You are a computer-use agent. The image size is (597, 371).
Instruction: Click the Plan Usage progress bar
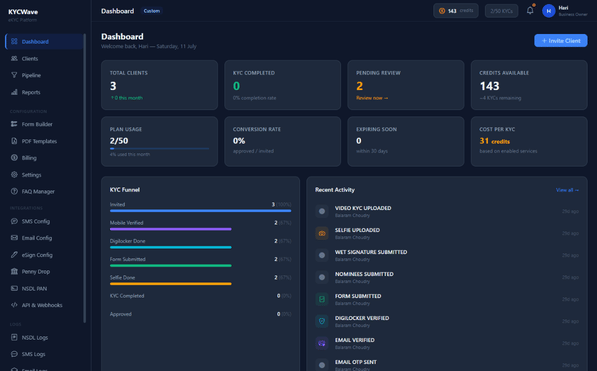160,149
